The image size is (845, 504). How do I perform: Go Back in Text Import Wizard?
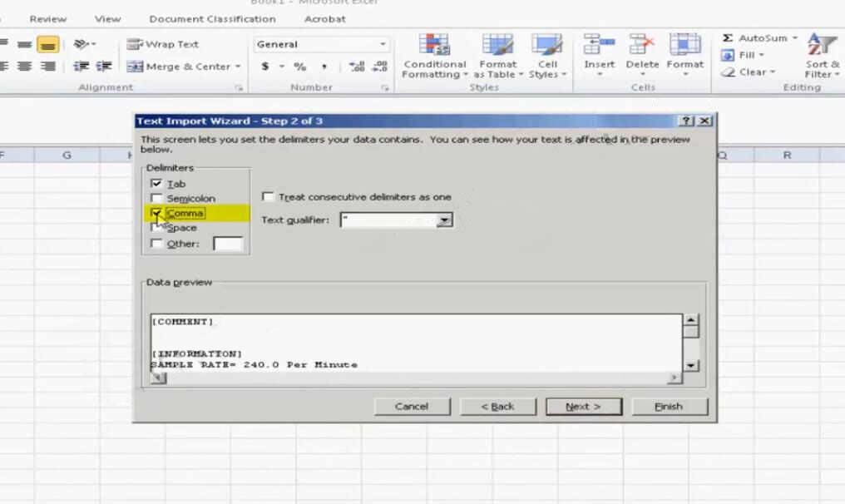coord(497,407)
